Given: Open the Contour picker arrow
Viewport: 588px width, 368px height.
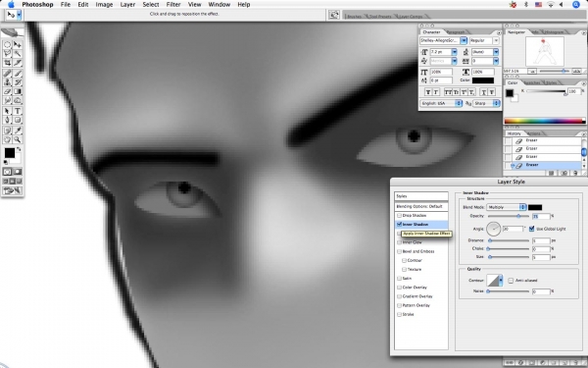Looking at the screenshot, I should [x=501, y=281].
